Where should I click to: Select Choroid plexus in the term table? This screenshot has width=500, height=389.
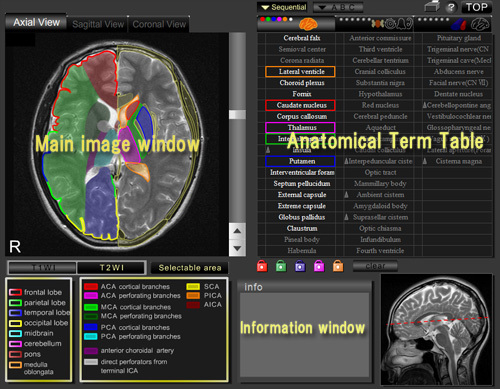pyautogui.click(x=302, y=83)
